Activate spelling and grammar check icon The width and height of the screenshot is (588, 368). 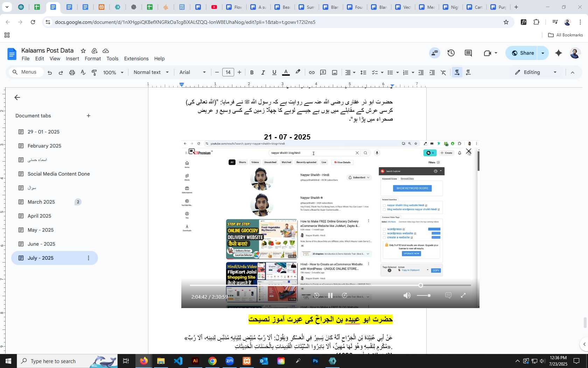[83, 73]
